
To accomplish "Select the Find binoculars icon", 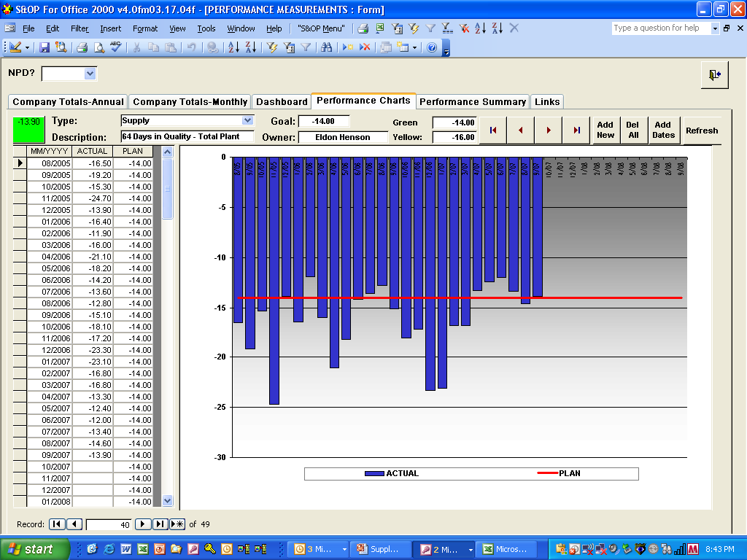I will [x=326, y=48].
